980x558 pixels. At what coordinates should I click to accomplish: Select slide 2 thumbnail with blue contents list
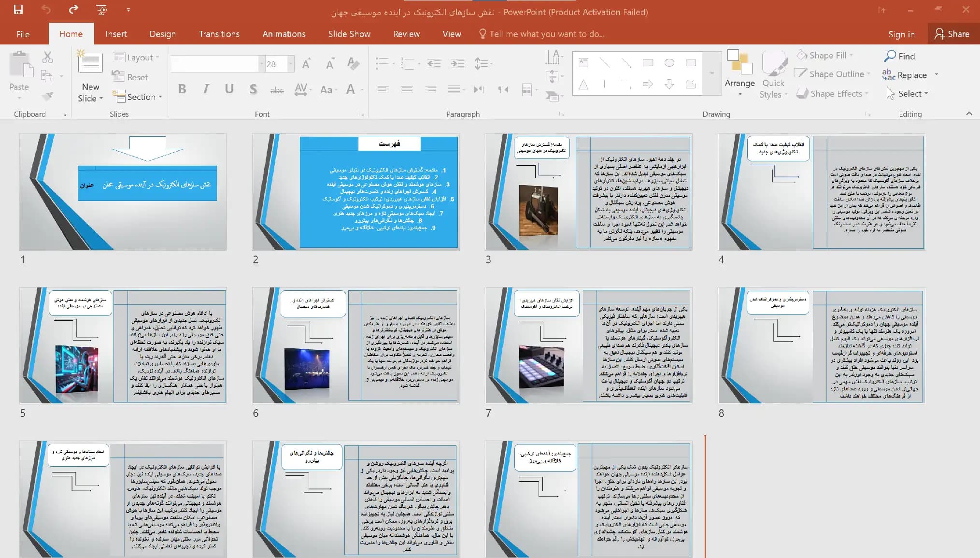[356, 192]
